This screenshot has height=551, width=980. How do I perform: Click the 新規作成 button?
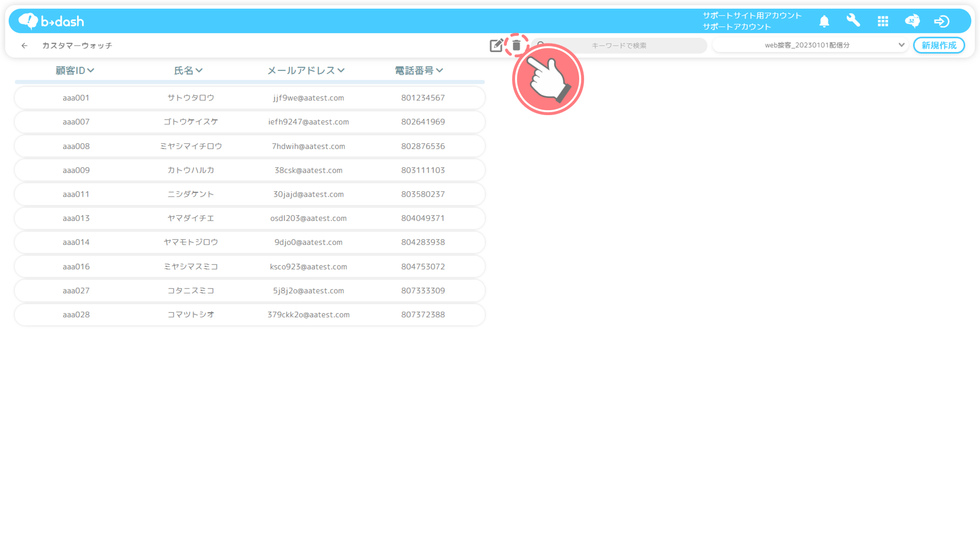pos(938,45)
